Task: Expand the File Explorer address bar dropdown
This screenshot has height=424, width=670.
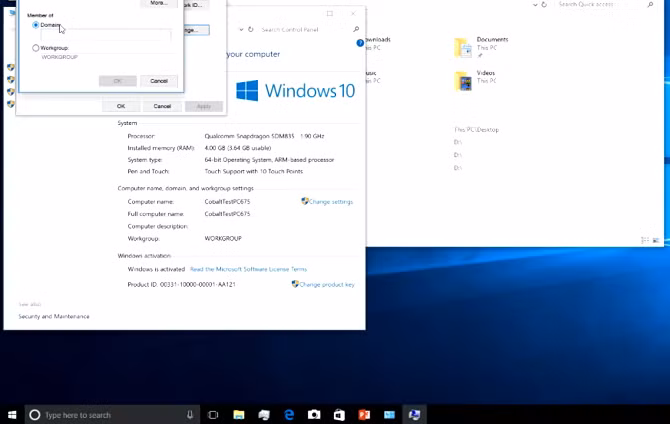Action: click(x=535, y=5)
